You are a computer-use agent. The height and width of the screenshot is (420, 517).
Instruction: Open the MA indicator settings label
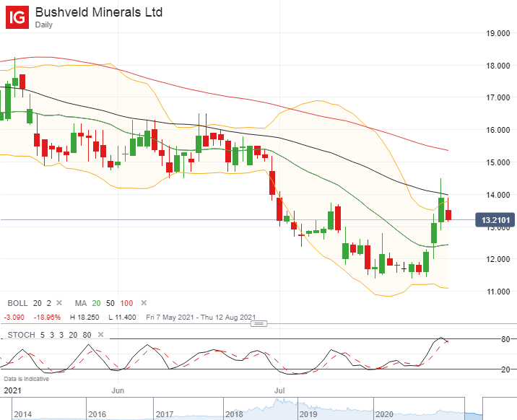[x=81, y=303]
